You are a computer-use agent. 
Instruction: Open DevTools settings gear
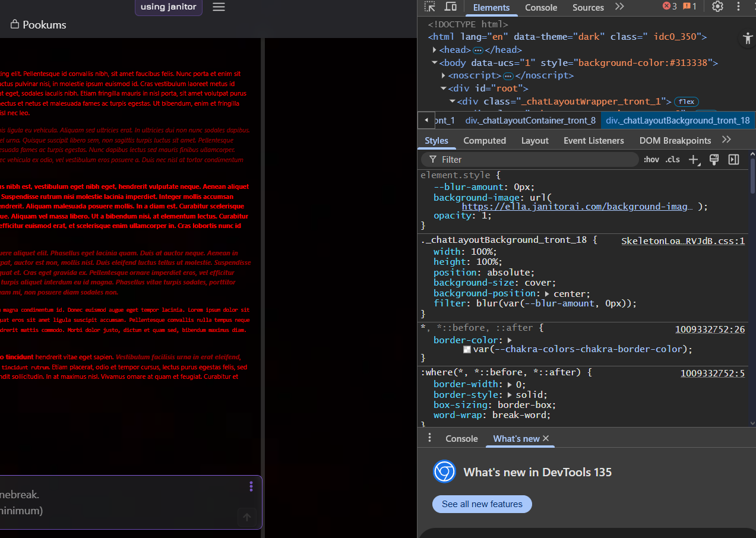click(717, 7)
